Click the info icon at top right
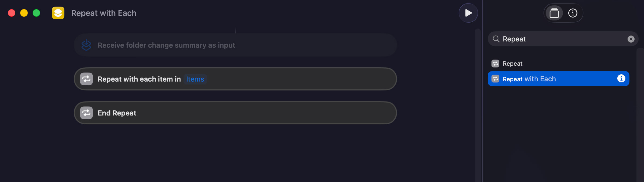644x182 pixels. coord(573,13)
